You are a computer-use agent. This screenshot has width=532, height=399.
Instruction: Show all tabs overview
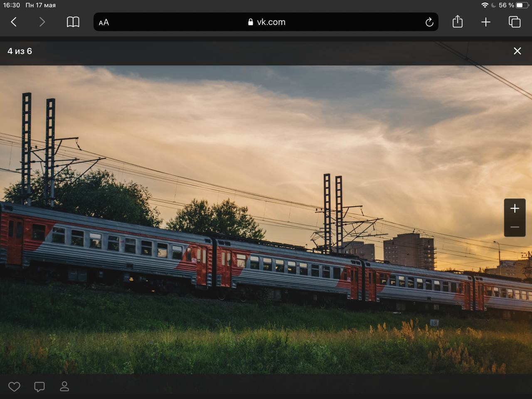pos(515,22)
